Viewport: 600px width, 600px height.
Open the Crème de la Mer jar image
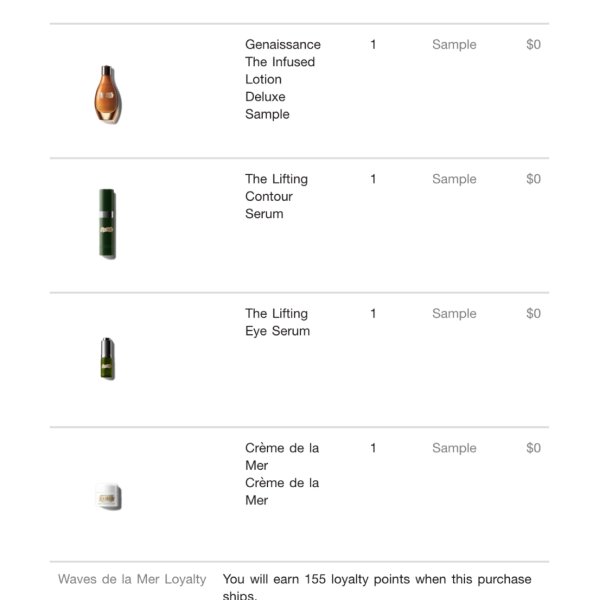(108, 497)
